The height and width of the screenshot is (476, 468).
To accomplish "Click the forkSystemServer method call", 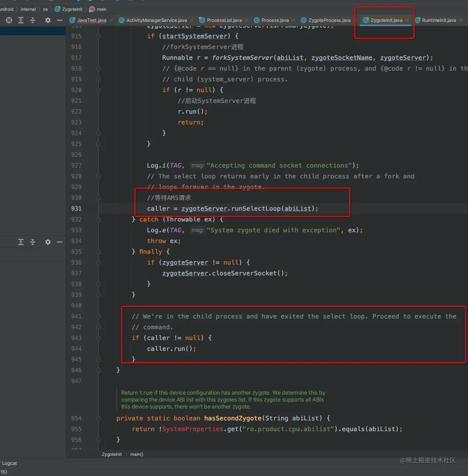I will [243, 58].
